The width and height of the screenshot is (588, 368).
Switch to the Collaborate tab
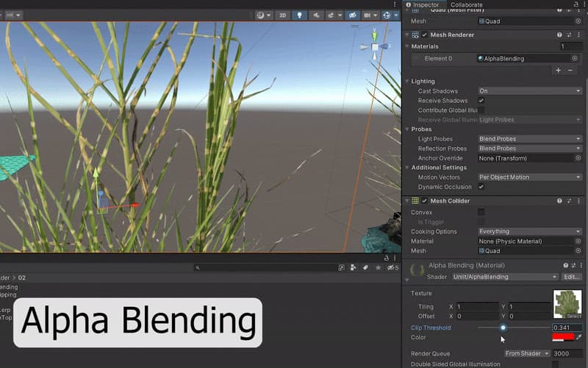point(467,4)
